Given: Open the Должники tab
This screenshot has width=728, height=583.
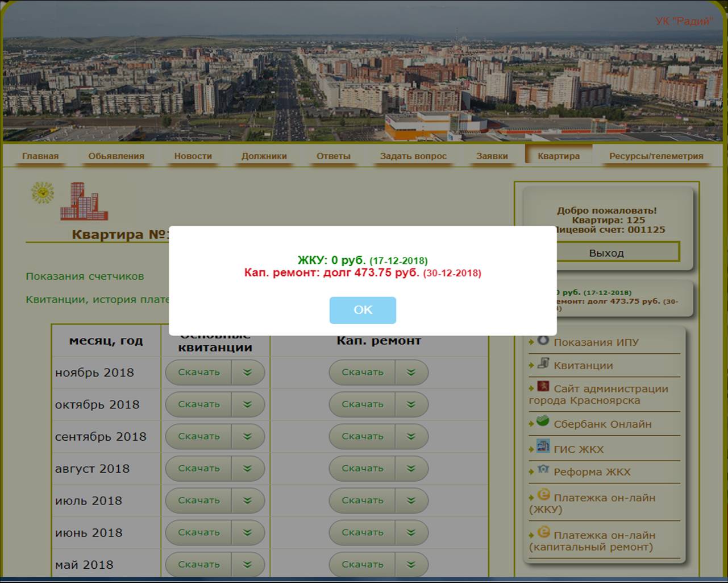Looking at the screenshot, I should tap(264, 156).
